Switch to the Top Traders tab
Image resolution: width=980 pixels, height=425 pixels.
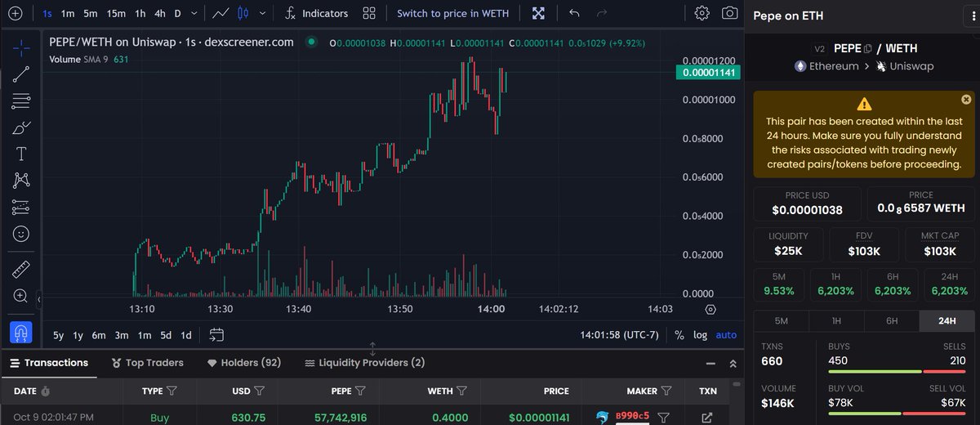[x=148, y=363]
